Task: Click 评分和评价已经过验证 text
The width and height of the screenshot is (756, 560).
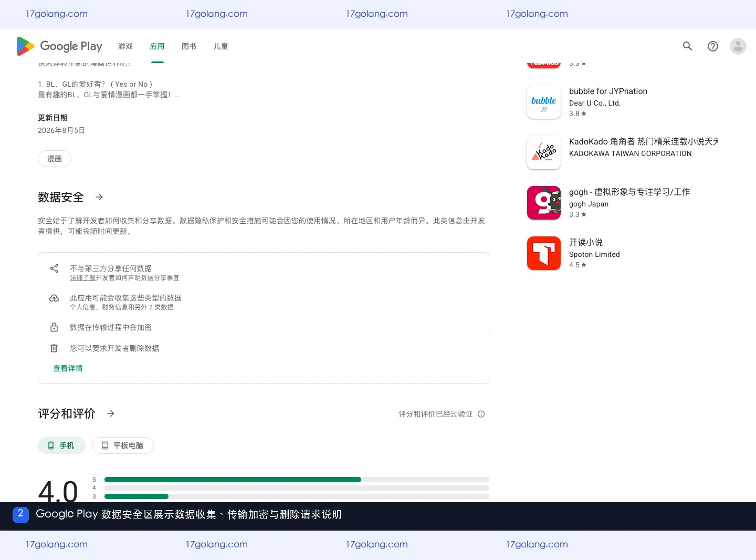Action: 436,414
